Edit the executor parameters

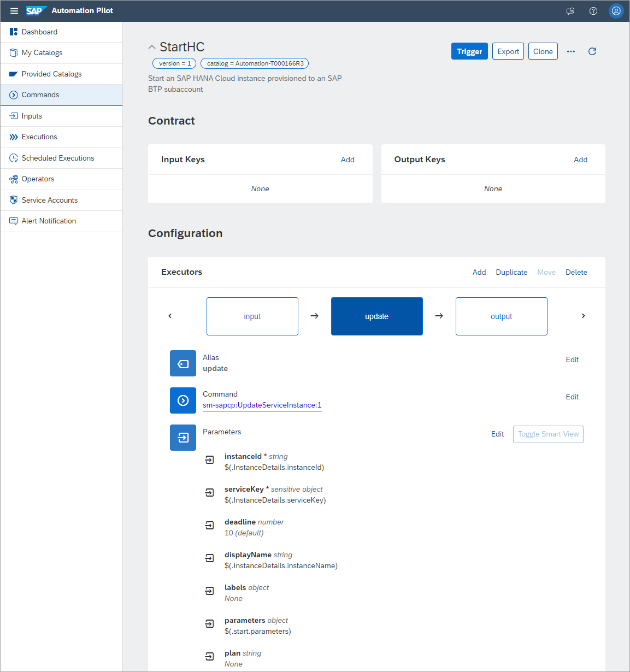point(497,434)
